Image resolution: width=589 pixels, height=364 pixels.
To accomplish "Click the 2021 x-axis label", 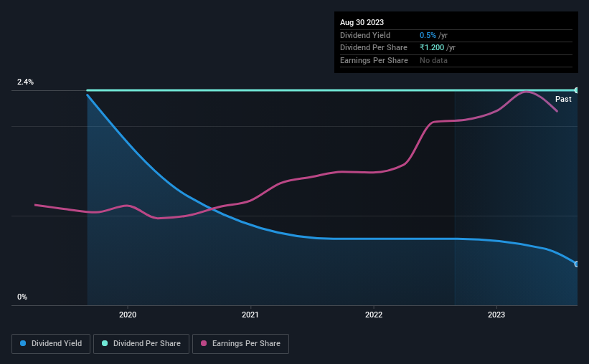I will pyautogui.click(x=250, y=315).
